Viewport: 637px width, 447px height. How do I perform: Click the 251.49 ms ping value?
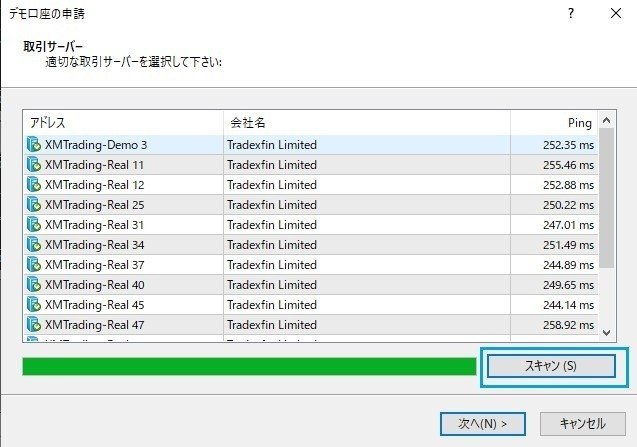[568, 245]
